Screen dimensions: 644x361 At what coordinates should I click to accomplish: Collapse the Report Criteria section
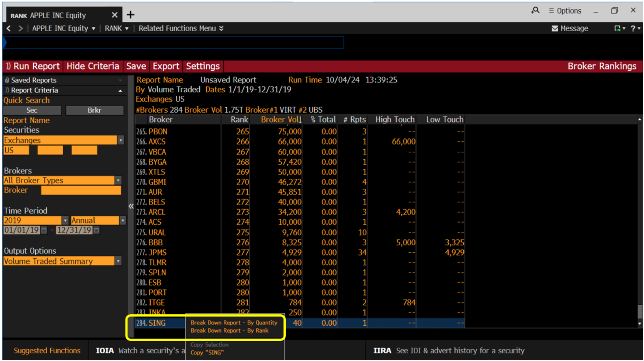pos(120,90)
